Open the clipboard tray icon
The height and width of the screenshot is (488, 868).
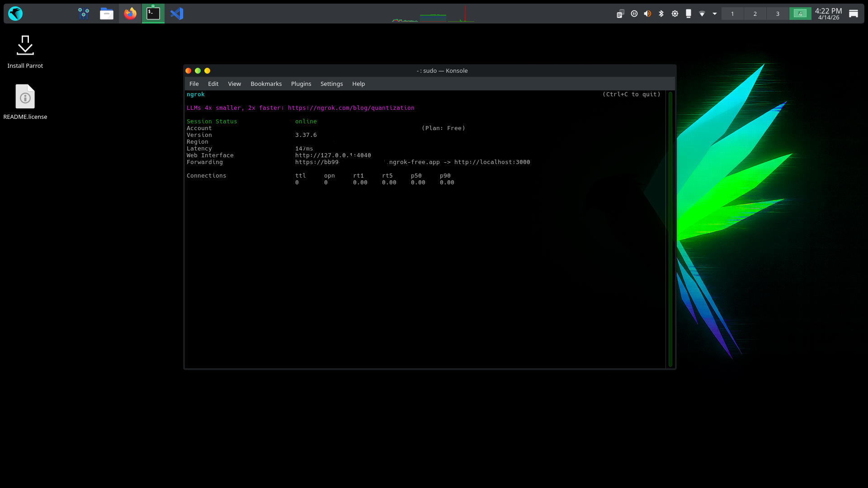coord(620,14)
